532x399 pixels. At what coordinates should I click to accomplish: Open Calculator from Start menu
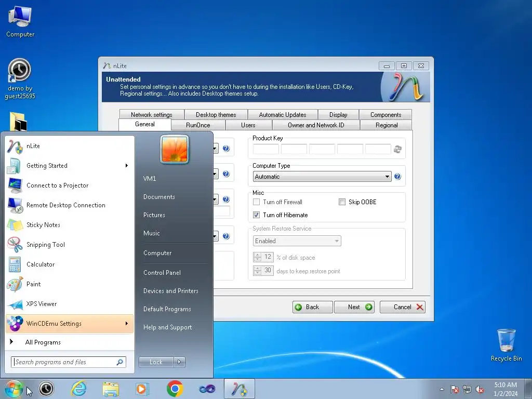coord(70,264)
